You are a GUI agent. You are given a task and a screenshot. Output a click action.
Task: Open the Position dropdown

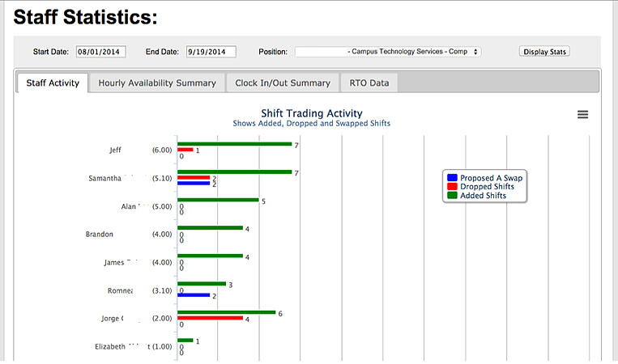click(x=388, y=52)
